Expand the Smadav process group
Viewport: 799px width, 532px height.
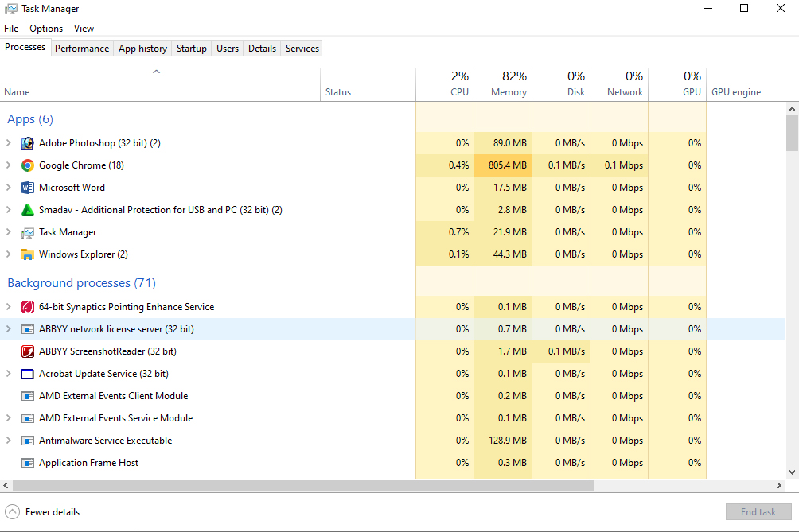click(x=8, y=210)
